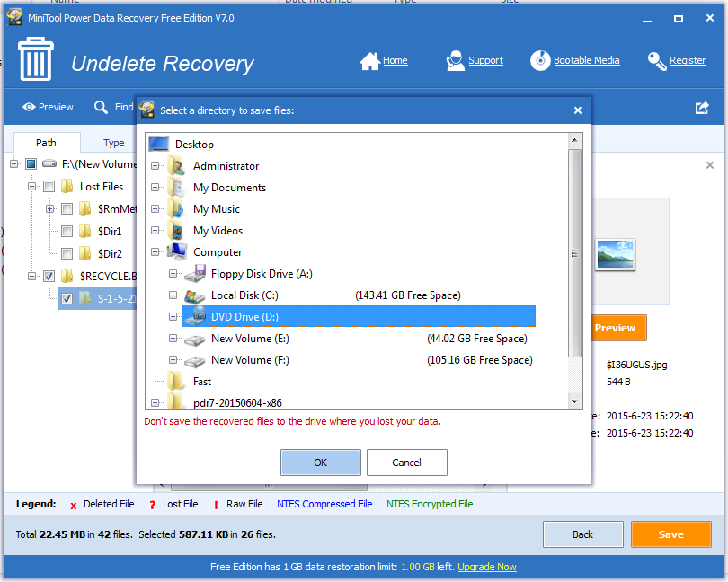This screenshot has height=582, width=728.
Task: Check the $Dir1 folder checkbox
Action: point(67,231)
